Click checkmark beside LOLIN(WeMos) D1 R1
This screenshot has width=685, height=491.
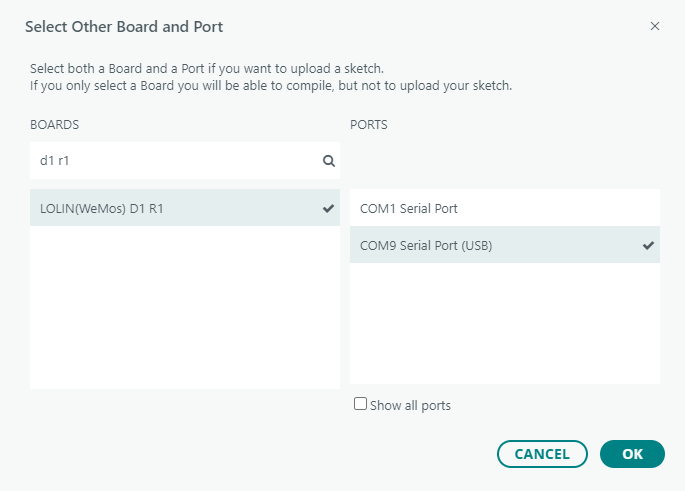click(x=328, y=208)
